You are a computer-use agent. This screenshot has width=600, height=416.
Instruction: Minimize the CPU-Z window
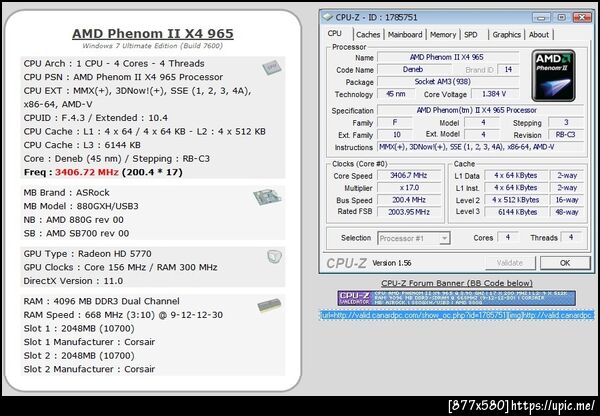coord(541,17)
